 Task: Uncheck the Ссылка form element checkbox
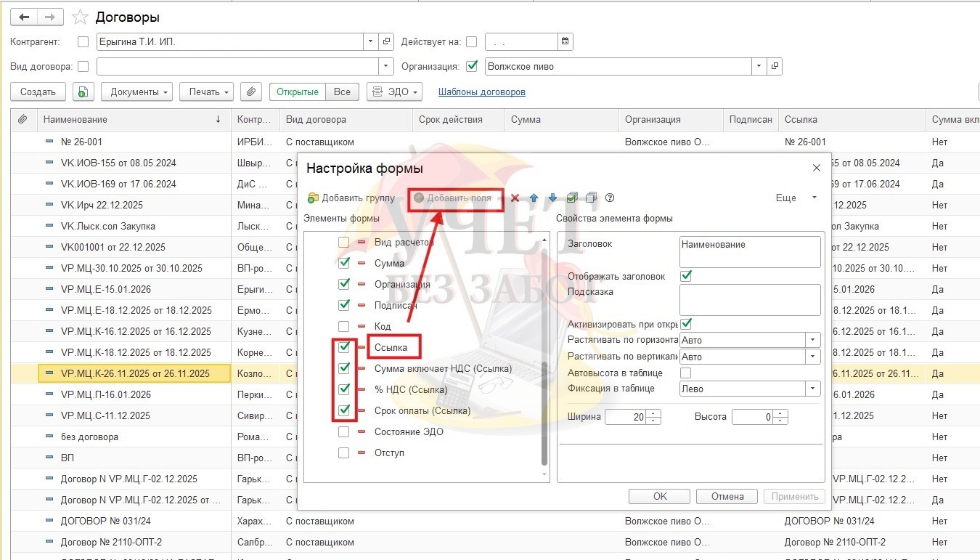pos(344,347)
